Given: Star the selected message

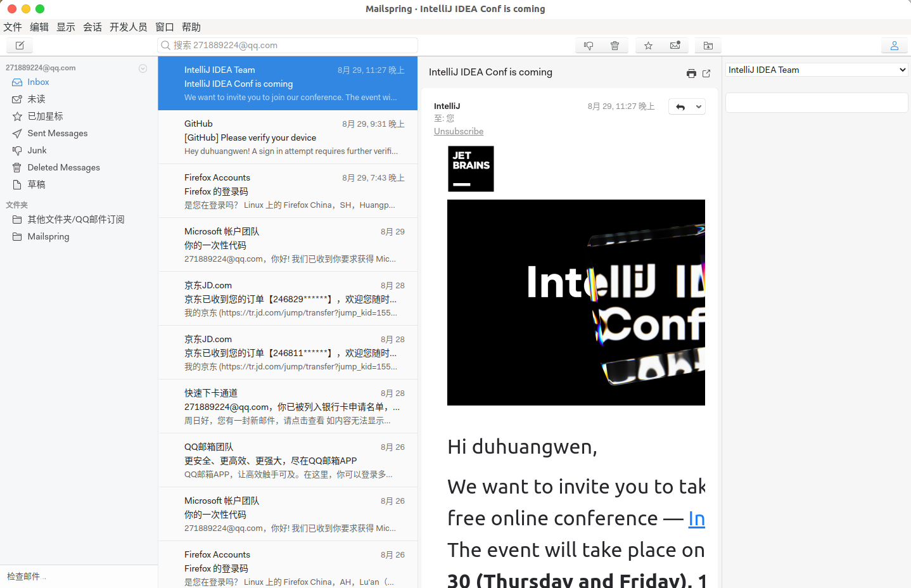Looking at the screenshot, I should (648, 46).
